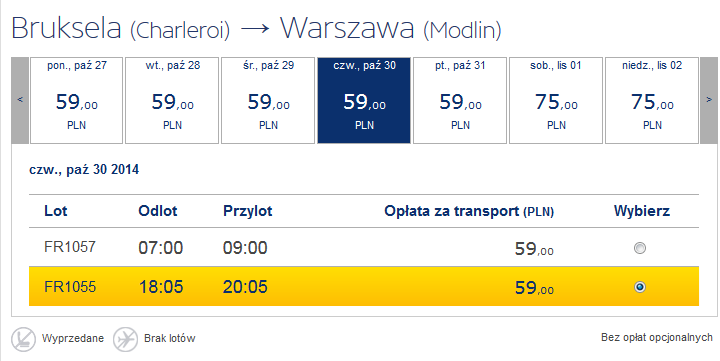Image resolution: width=720 pixels, height=361 pixels.
Task: Open sob., lis 01 fare for 75 PLN
Action: pos(556,100)
